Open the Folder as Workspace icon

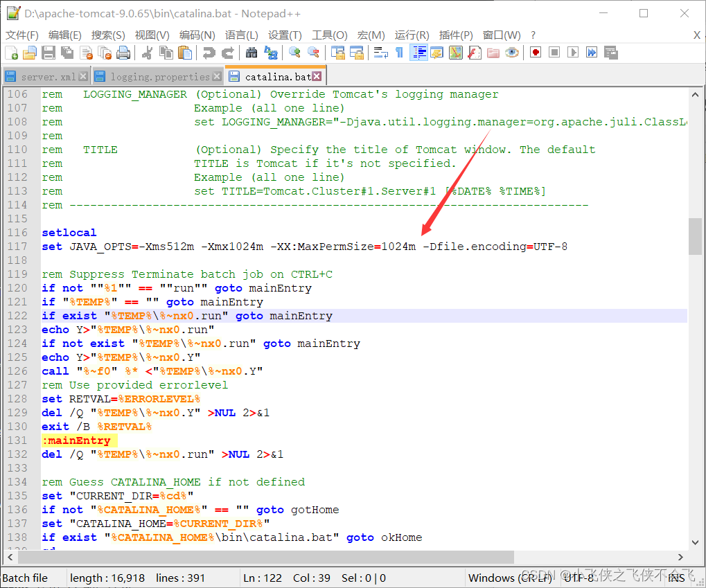(493, 53)
